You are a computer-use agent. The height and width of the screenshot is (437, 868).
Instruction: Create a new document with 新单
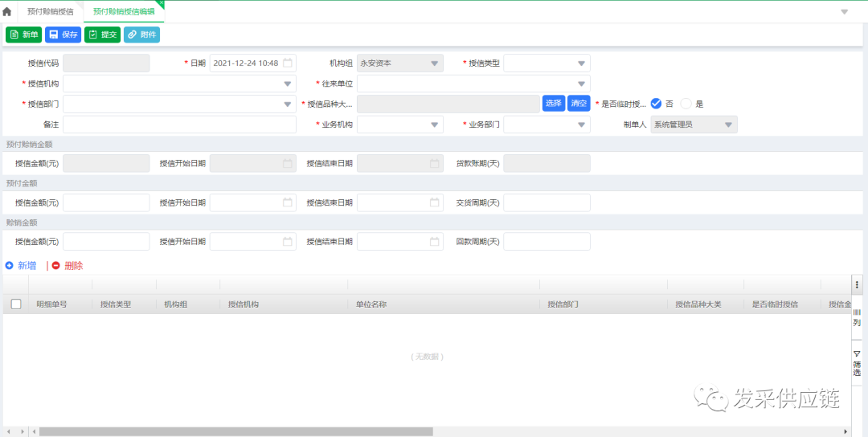point(24,35)
